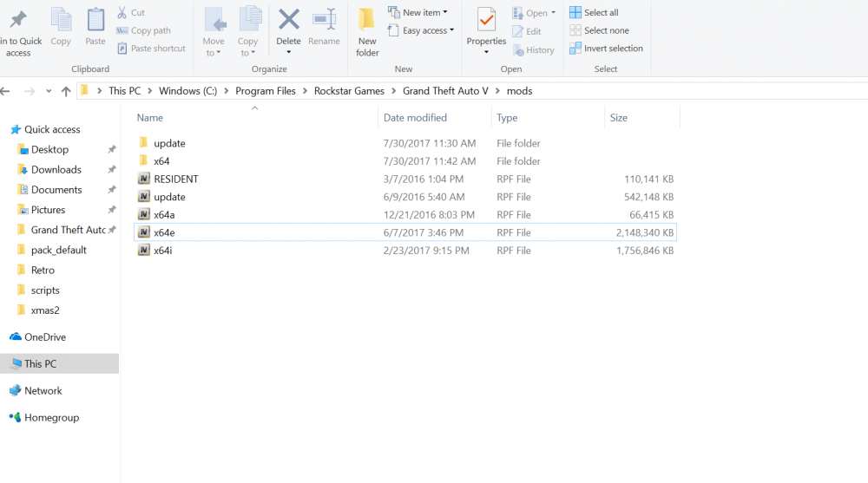The width and height of the screenshot is (868, 483).
Task: Click Invert selection
Action: point(606,49)
